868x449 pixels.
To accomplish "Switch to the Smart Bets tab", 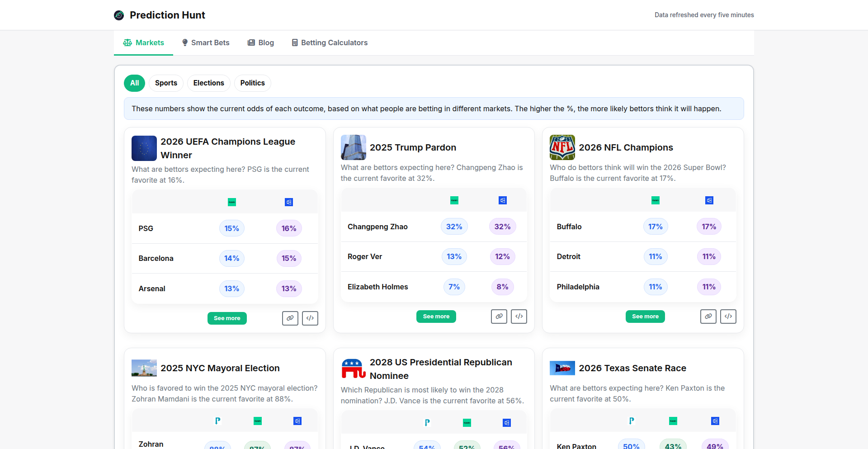I will point(206,43).
